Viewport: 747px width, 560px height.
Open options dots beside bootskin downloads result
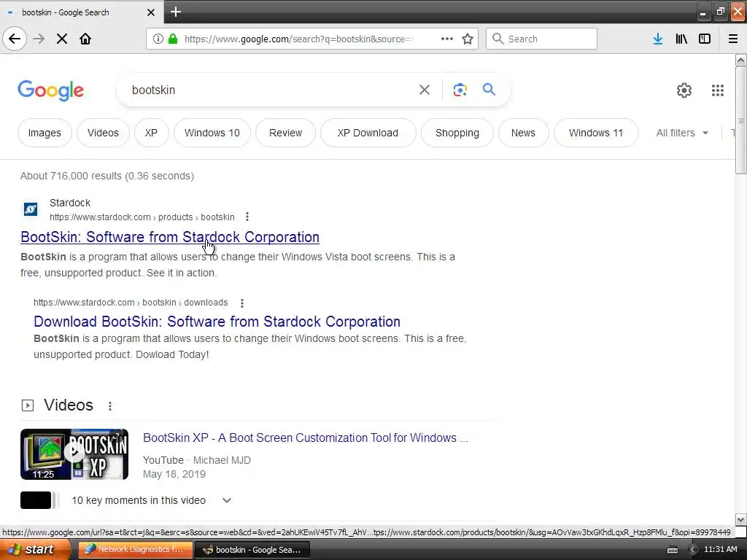242,303
